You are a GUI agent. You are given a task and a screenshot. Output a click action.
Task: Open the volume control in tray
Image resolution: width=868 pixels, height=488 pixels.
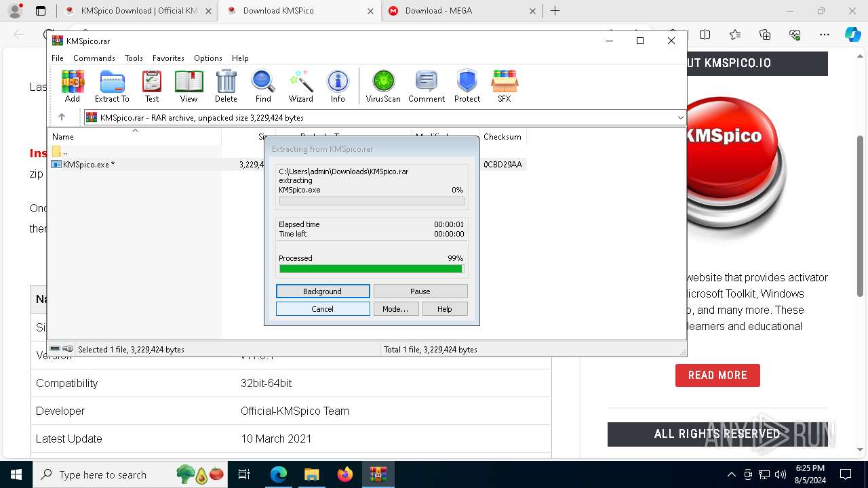click(x=781, y=474)
